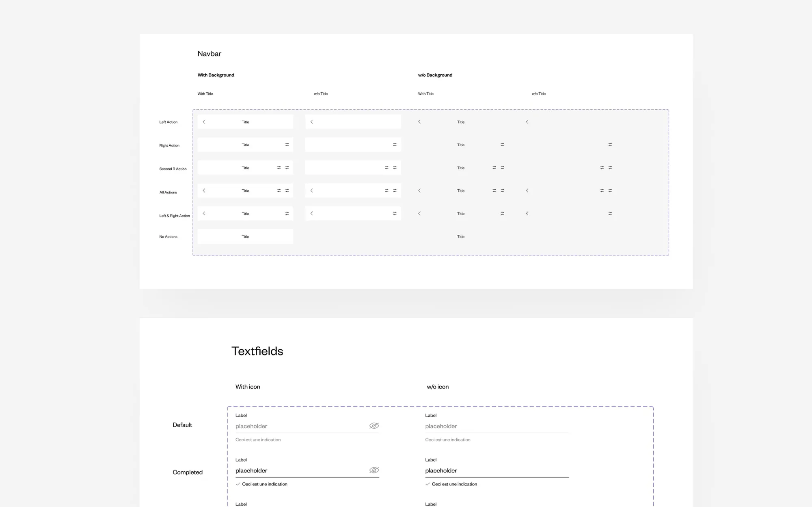This screenshot has height=507, width=812.
Task: Click leftmost filter icon, Second R Action no-background untitled navbar
Action: [602, 168]
